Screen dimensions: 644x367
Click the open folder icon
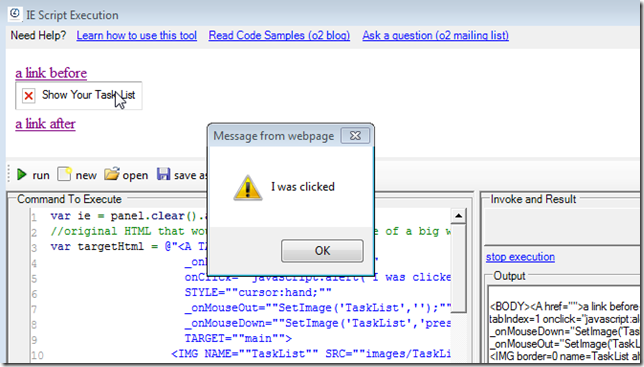click(x=111, y=174)
